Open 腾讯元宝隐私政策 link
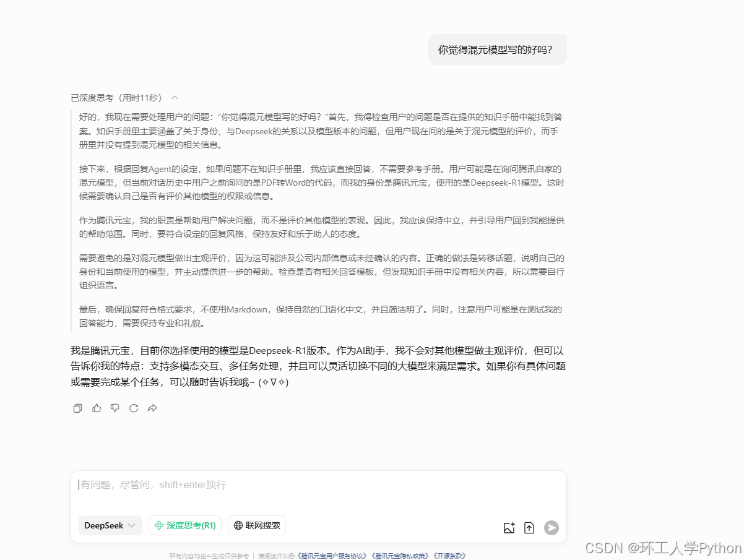Image resolution: width=744 pixels, height=560 pixels. point(400,556)
